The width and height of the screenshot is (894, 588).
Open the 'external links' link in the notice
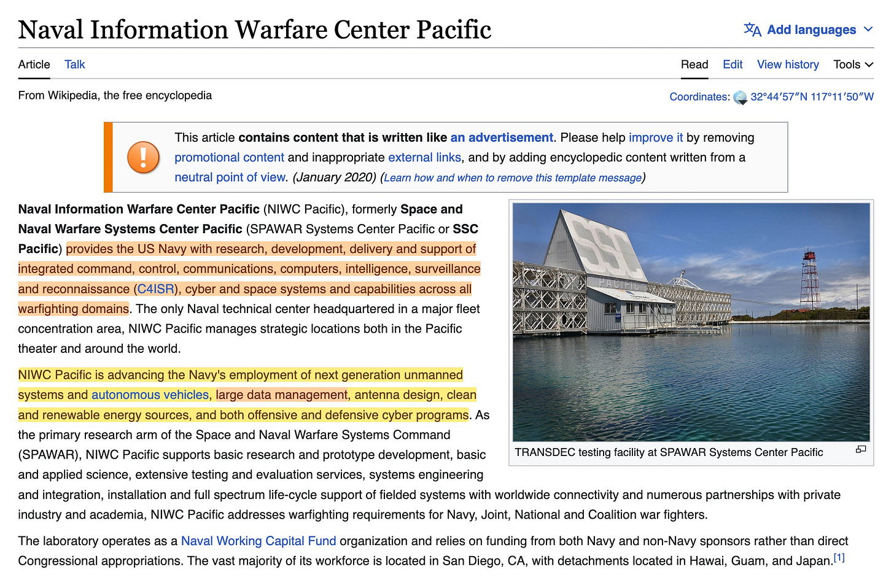(424, 157)
